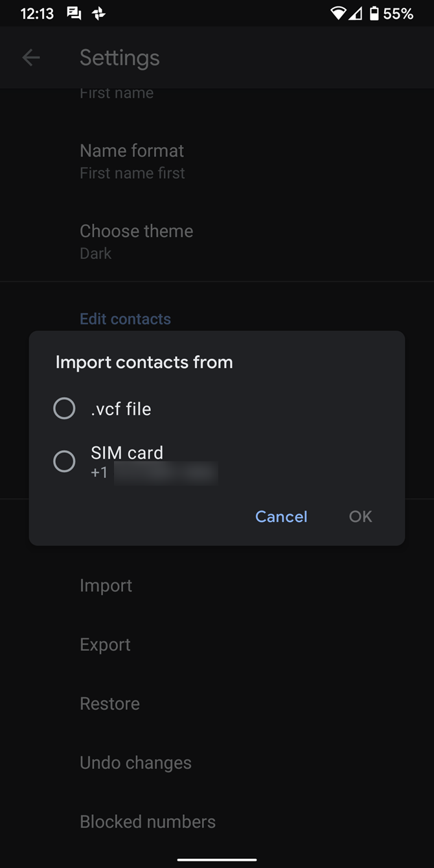Image resolution: width=434 pixels, height=868 pixels.
Task: Tap the cellular signal icon
Action: 358,12
